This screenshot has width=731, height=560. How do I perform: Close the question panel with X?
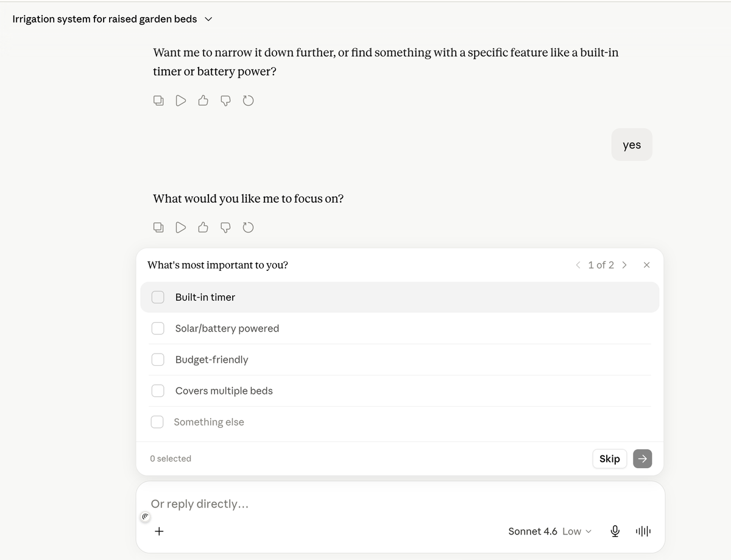(647, 265)
